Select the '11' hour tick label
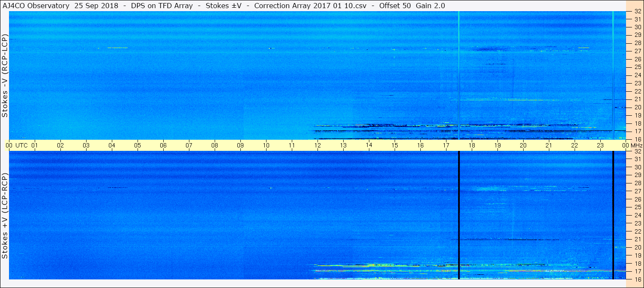Screen dimensions: 644x288 click(x=292, y=145)
